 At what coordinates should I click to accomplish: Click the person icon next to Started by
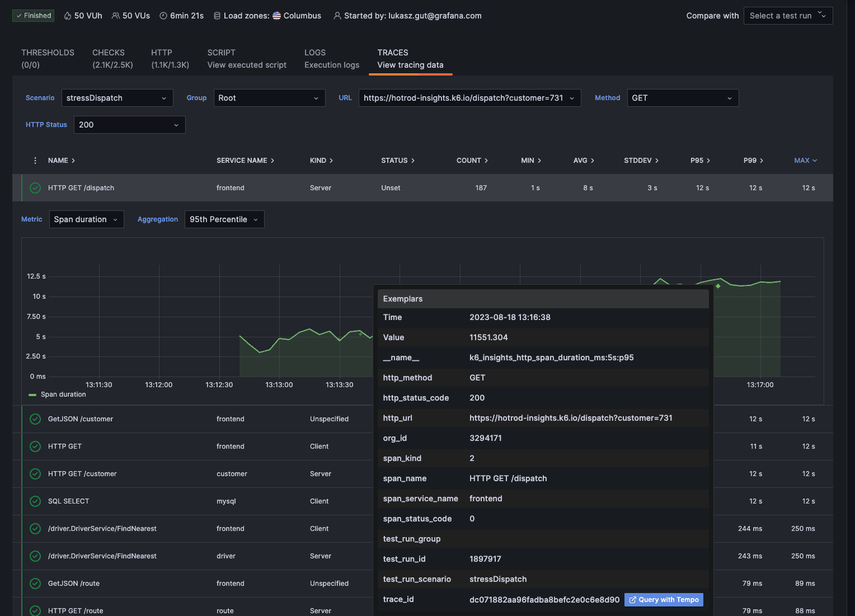pyautogui.click(x=337, y=16)
